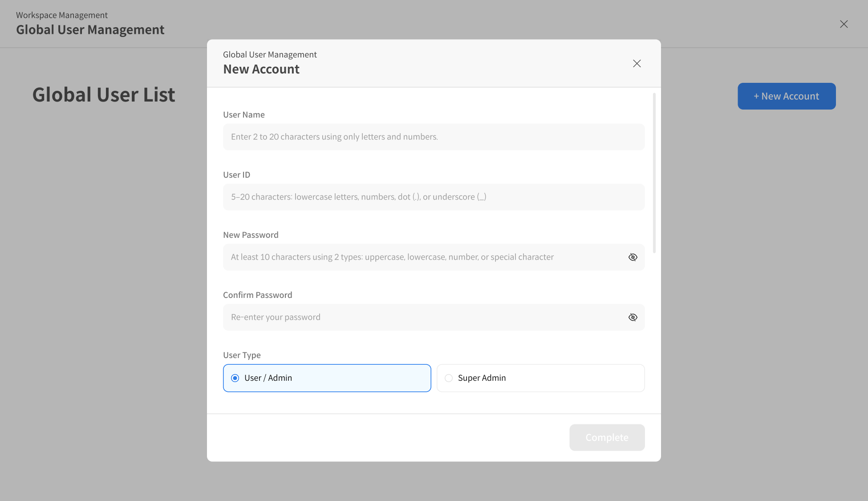Click the User ID field label
The image size is (868, 501).
[236, 175]
